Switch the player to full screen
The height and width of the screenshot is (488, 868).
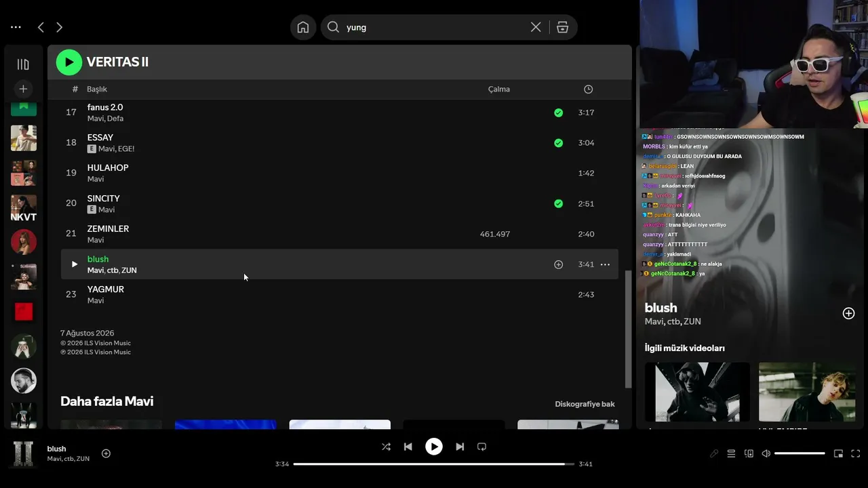855,453
